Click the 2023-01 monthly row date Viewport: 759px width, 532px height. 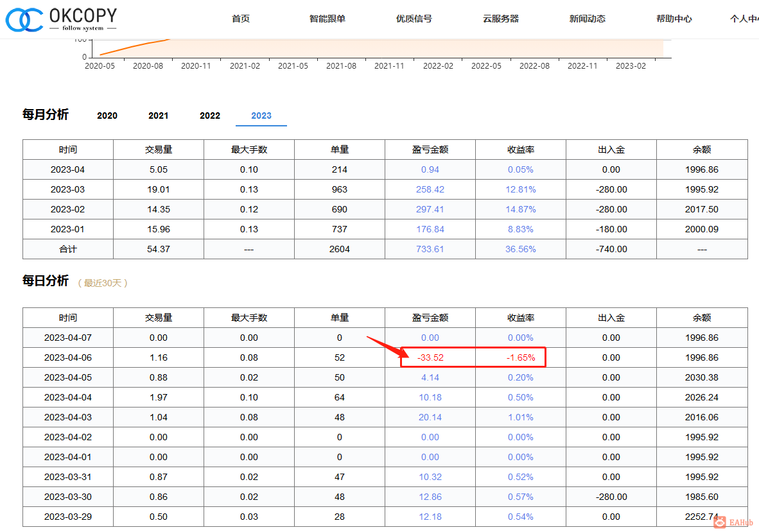[x=68, y=229]
